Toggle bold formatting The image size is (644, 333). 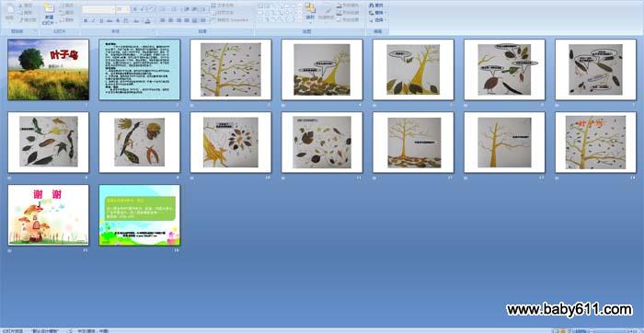pos(86,20)
